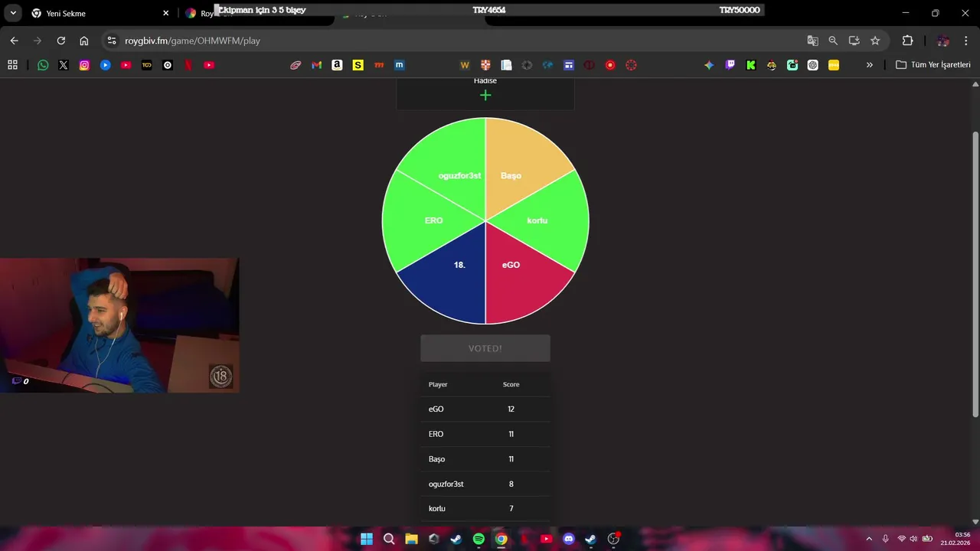Viewport: 980px width, 551px height.
Task: Show hidden system tray icons
Action: point(868,539)
